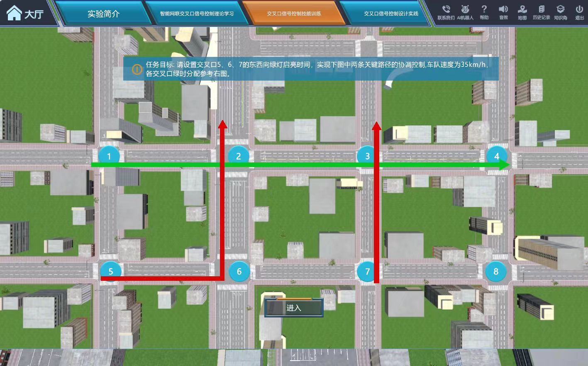588x366 pixels.
Task: Toggle the 音效 sound speaker icon
Action: pos(503,10)
